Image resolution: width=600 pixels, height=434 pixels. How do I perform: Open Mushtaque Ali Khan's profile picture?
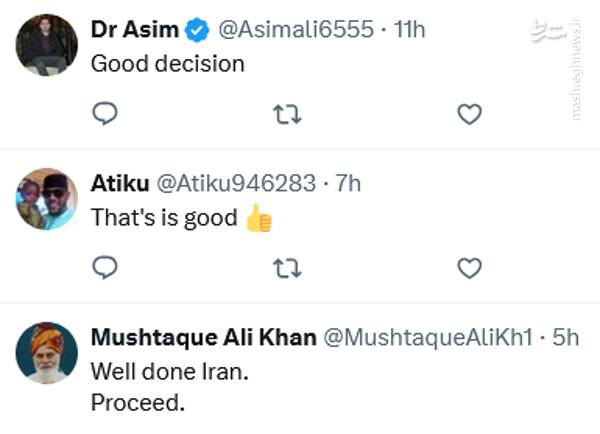tap(46, 353)
